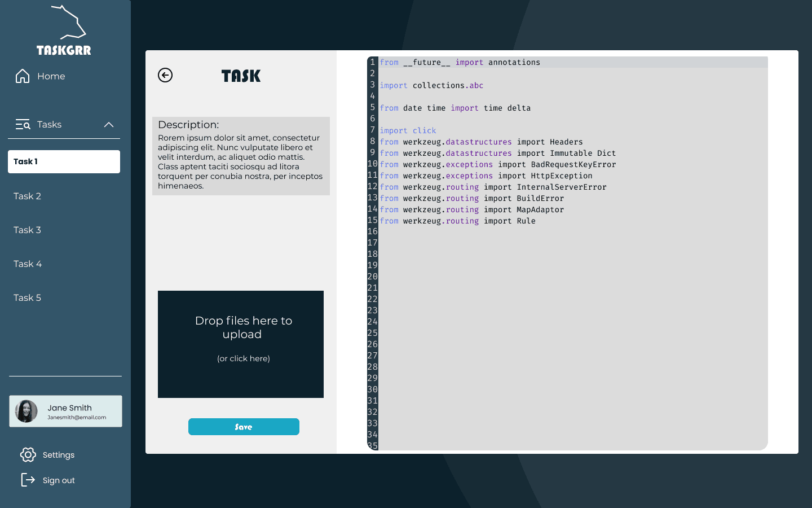Click line importing InternalServerError
The width and height of the screenshot is (812, 508).
coord(493,187)
